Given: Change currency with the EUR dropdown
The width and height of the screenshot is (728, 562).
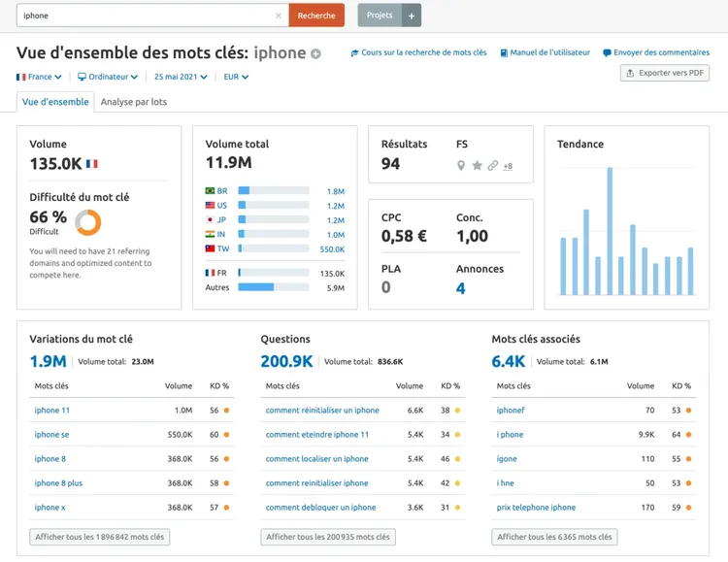Looking at the screenshot, I should coord(236,77).
